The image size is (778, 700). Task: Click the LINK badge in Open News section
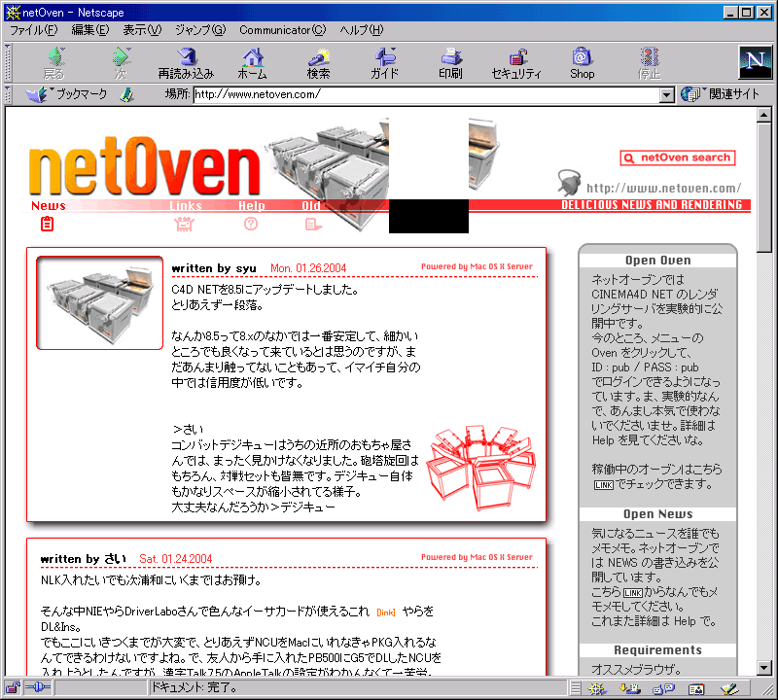click(x=633, y=593)
